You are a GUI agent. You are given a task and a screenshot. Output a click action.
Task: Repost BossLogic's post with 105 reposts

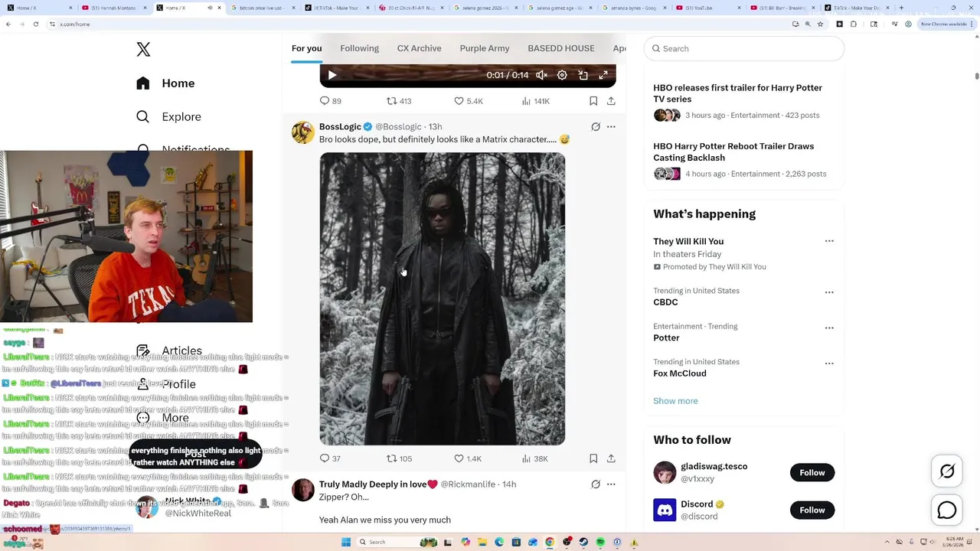(x=399, y=458)
